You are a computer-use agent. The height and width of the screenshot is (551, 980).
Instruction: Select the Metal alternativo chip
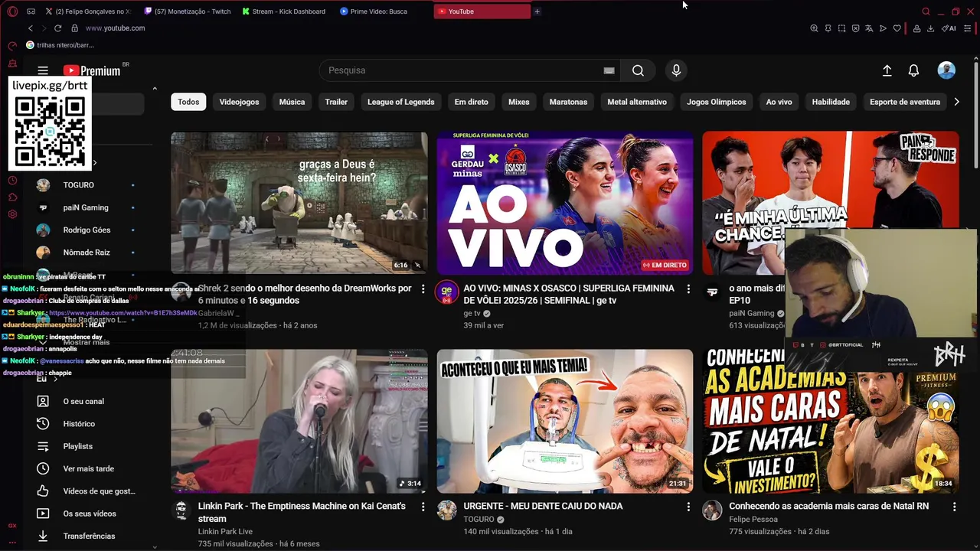tap(637, 102)
